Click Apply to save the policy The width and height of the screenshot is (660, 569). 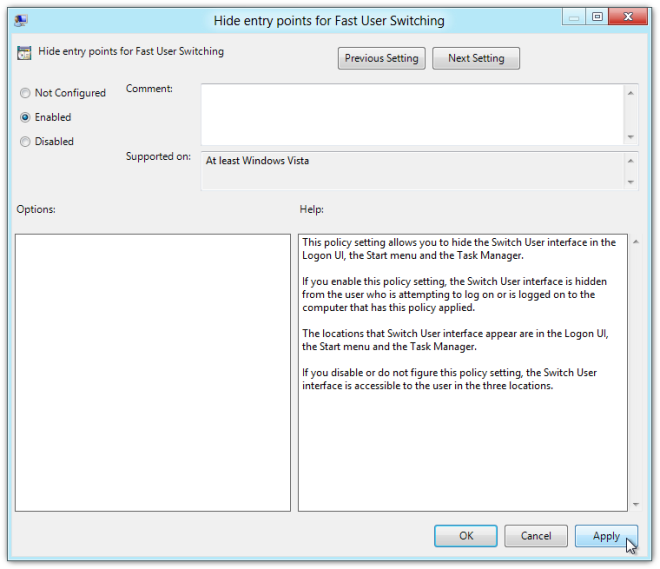[x=606, y=536]
